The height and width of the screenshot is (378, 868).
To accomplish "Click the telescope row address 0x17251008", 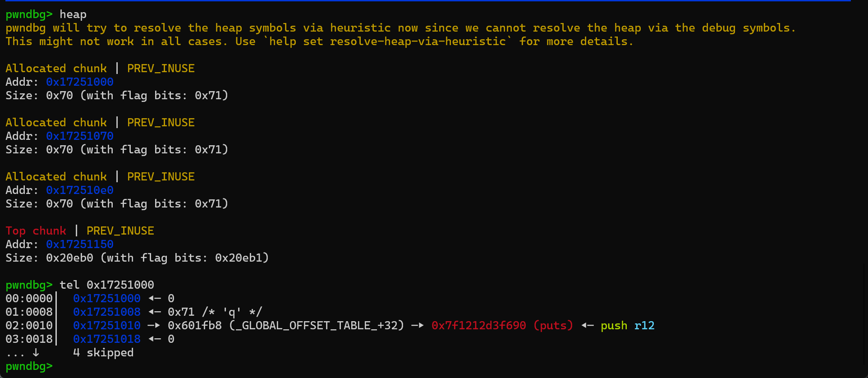I will (106, 312).
